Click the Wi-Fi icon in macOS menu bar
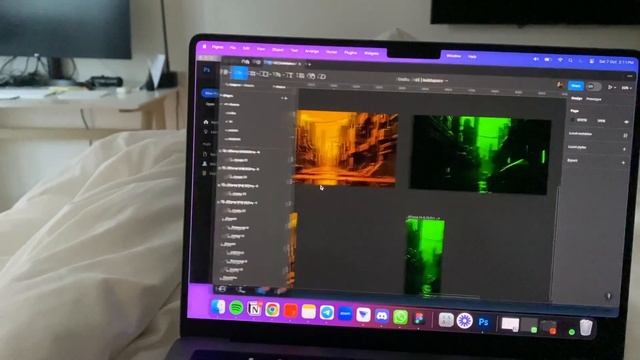 coord(560,60)
